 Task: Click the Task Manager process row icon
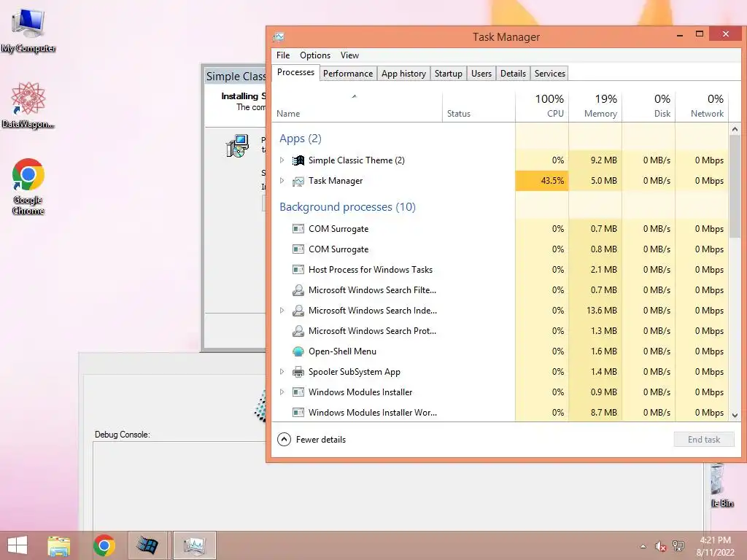[x=298, y=181]
